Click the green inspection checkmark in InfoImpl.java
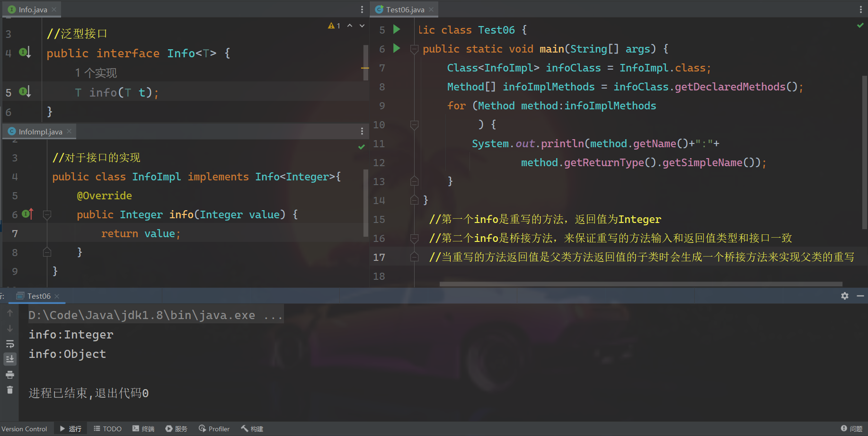 click(x=362, y=147)
